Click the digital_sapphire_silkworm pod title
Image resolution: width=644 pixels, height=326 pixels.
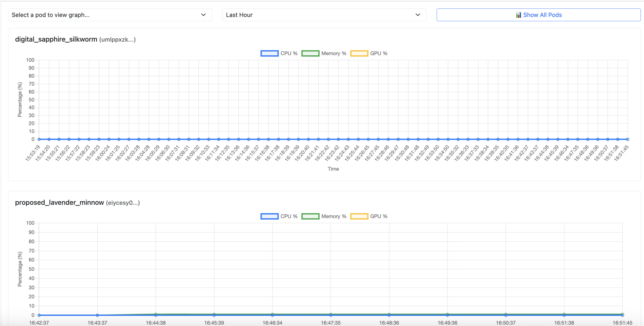point(56,39)
